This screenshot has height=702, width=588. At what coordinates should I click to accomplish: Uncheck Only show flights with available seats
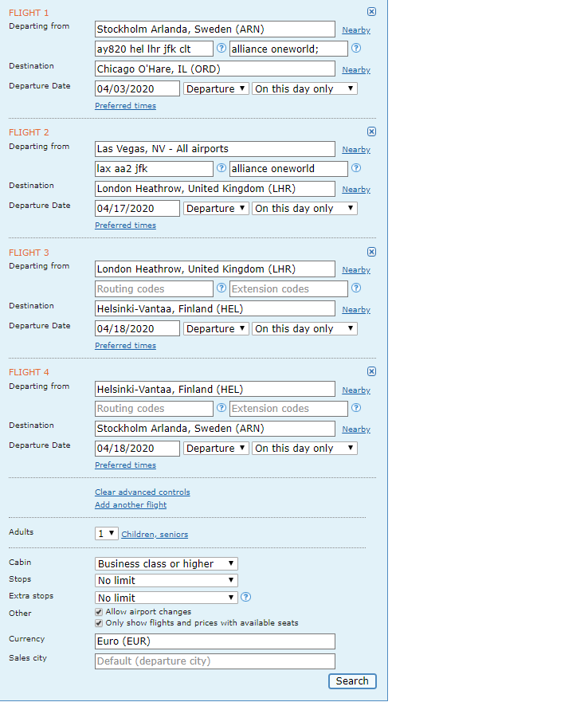tap(99, 623)
